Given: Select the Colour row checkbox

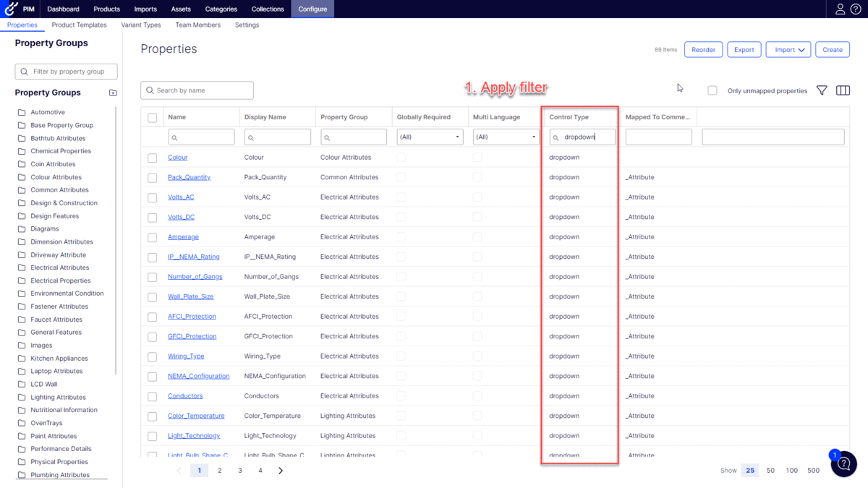Looking at the screenshot, I should coord(152,158).
